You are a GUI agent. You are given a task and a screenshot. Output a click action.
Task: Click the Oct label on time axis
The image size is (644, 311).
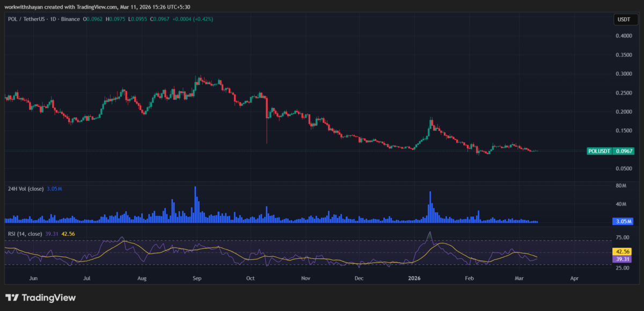[250, 279]
